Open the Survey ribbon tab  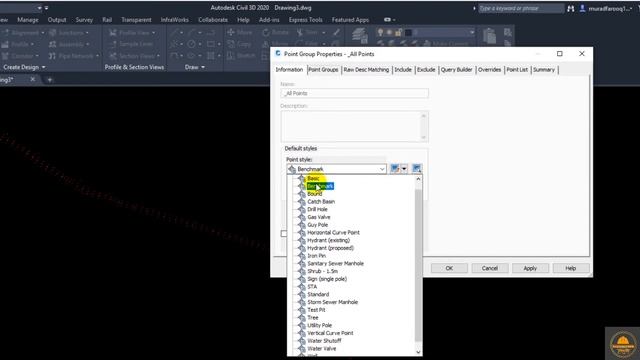[84, 20]
